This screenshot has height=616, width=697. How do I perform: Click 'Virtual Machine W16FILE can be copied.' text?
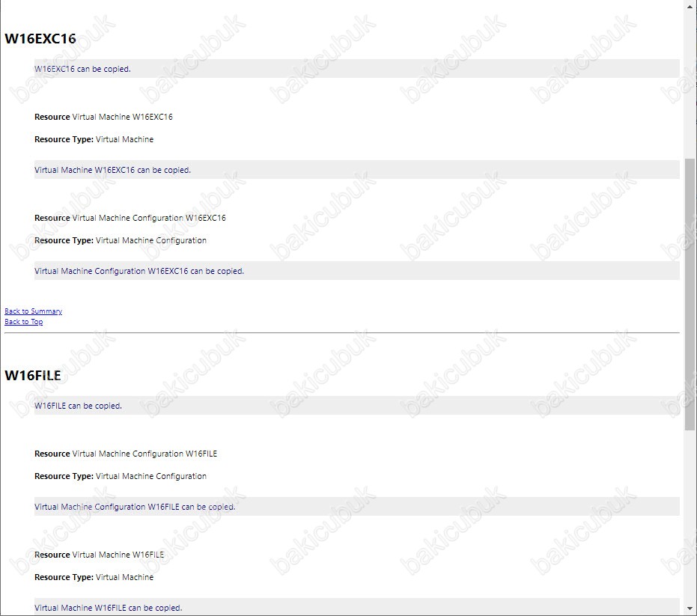point(109,608)
